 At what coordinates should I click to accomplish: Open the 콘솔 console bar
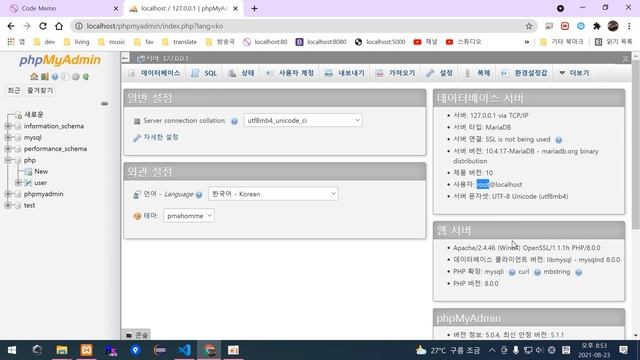pos(137,335)
